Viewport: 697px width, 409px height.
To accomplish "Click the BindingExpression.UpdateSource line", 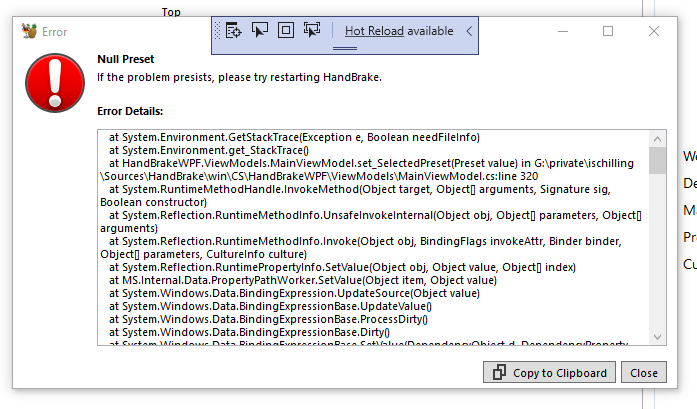I will 294,293.
